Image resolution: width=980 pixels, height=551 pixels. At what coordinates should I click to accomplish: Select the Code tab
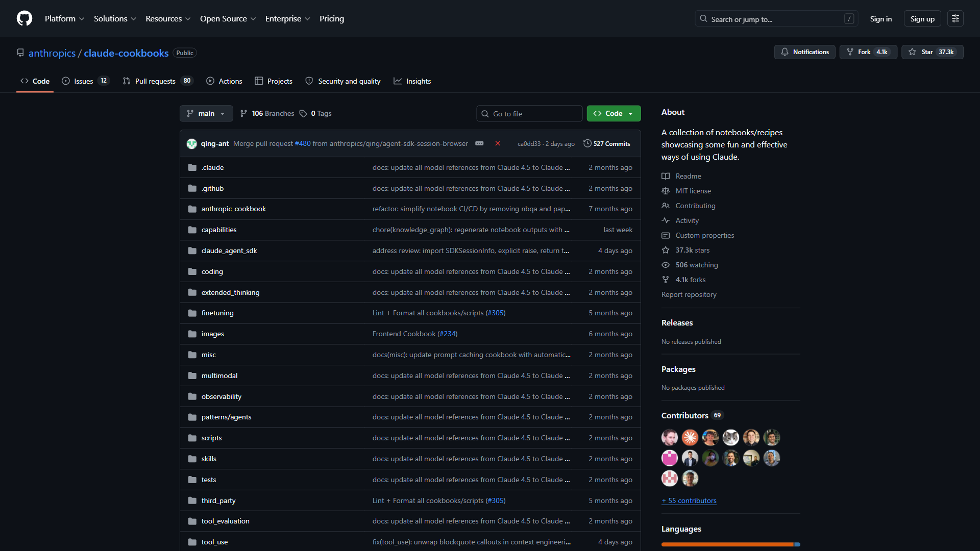tap(35, 81)
